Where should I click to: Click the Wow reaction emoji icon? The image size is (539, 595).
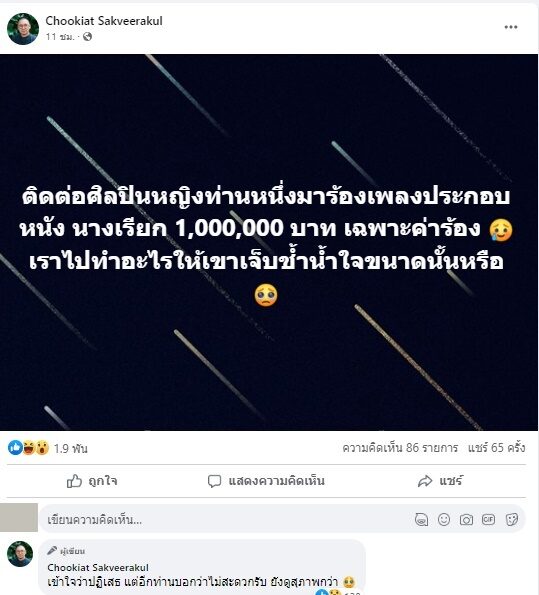click(42, 448)
